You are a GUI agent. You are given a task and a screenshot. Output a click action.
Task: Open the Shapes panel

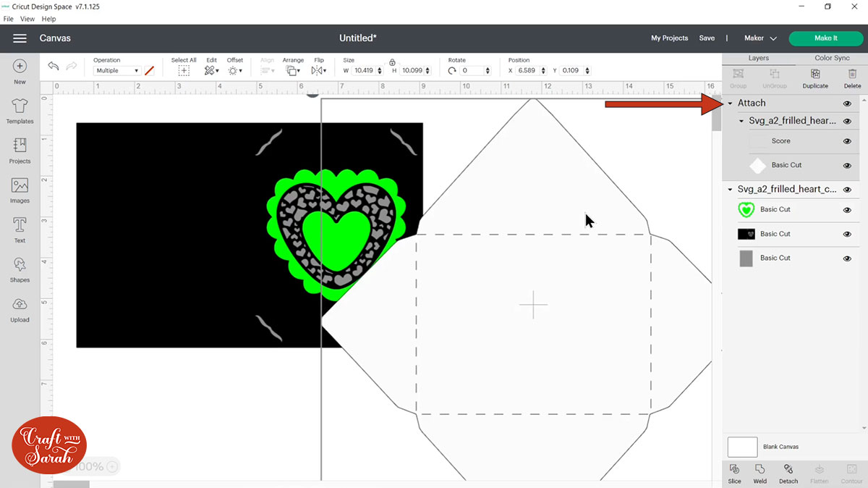20,270
